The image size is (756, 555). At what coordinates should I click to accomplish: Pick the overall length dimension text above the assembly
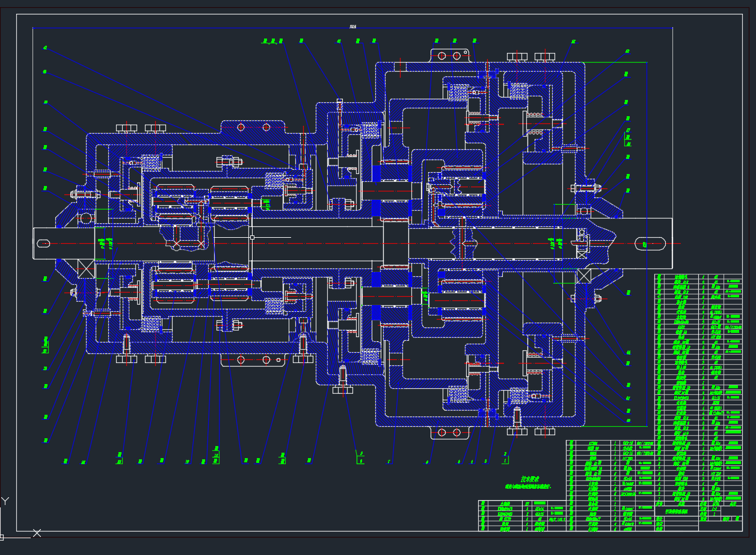click(352, 26)
